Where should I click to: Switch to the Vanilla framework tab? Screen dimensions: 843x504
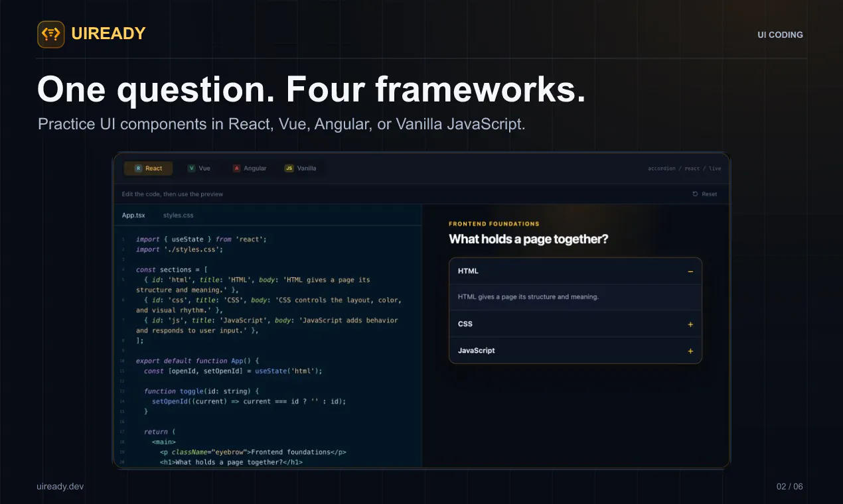coord(301,168)
